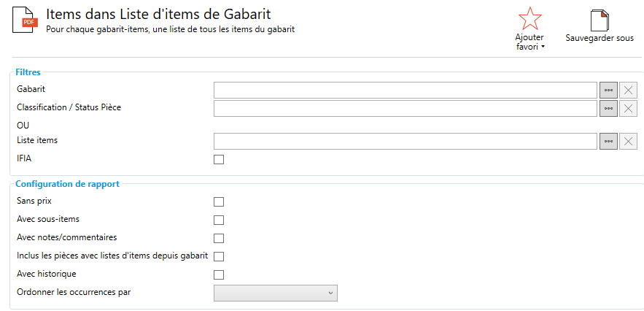This screenshot has width=644, height=311.
Task: Enable the Avec historique checkbox
Action: coord(219,274)
